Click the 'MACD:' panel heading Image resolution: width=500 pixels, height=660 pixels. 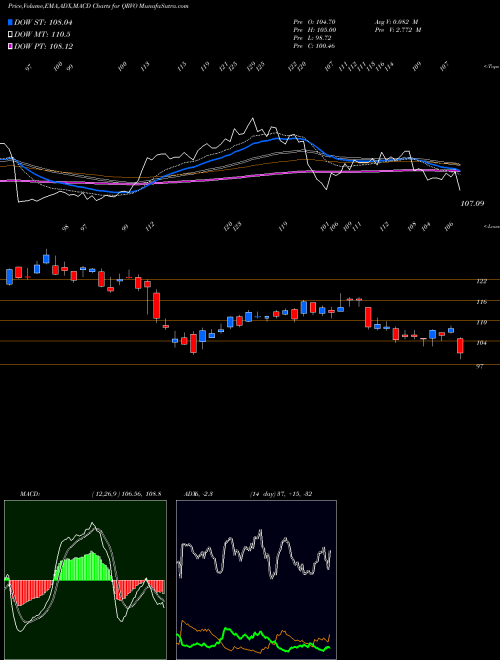[x=29, y=494]
